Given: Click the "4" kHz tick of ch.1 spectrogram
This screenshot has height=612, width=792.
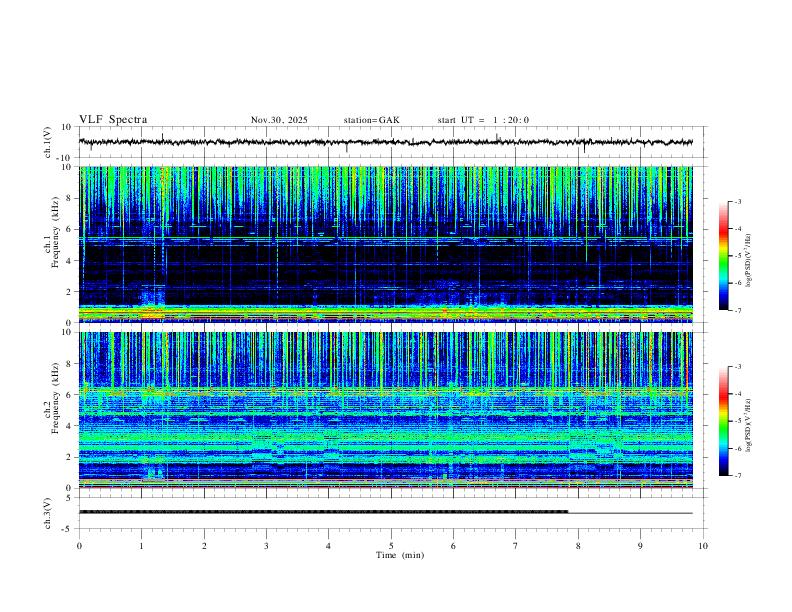Looking at the screenshot, I should [x=69, y=261].
